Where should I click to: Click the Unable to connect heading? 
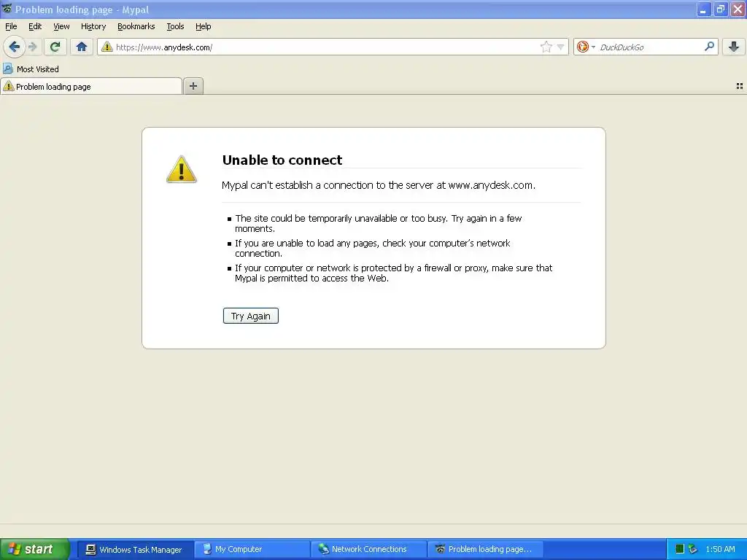tap(282, 160)
